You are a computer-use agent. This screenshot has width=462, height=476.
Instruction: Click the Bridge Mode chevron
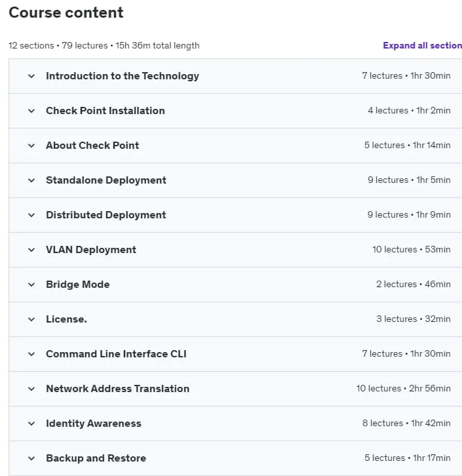pyautogui.click(x=31, y=285)
